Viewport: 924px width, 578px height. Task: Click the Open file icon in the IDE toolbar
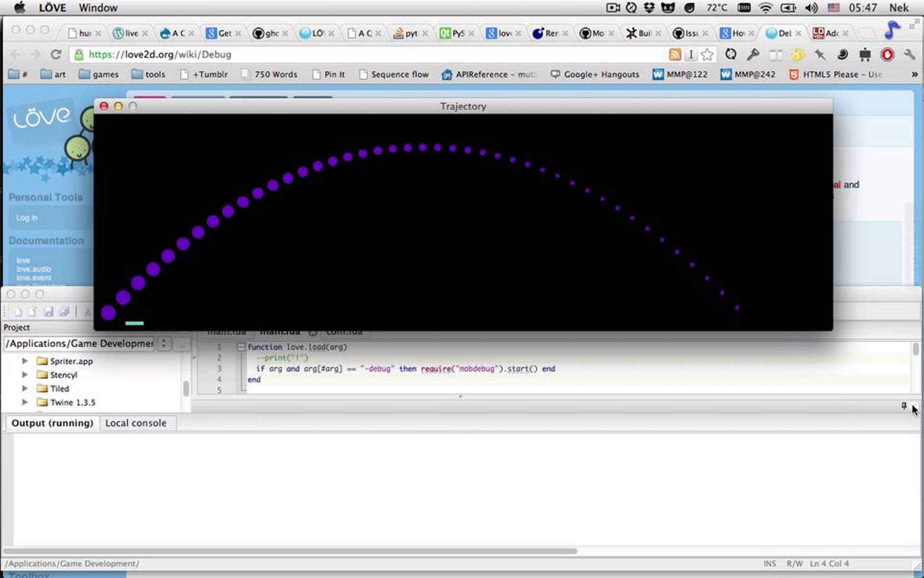32,311
